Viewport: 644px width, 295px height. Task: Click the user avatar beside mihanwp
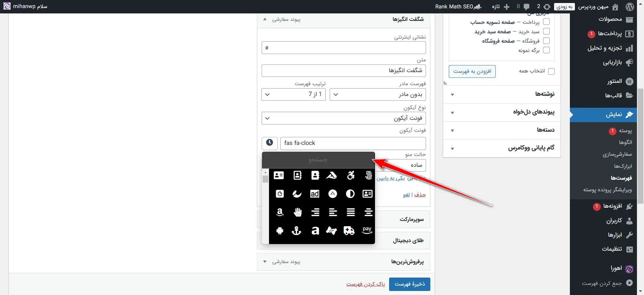[x=7, y=6]
